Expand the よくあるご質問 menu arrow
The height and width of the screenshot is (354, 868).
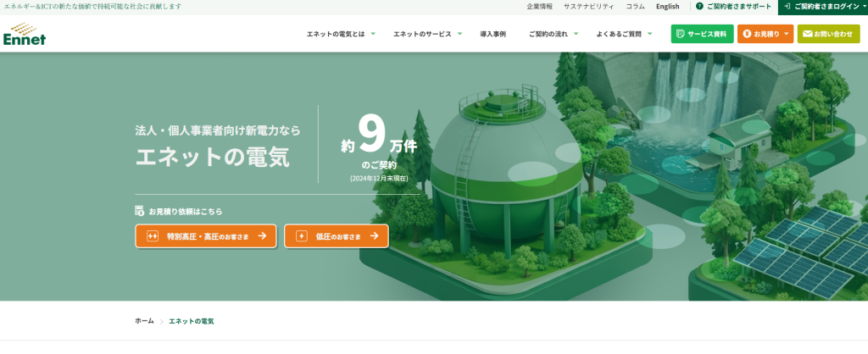point(650,34)
